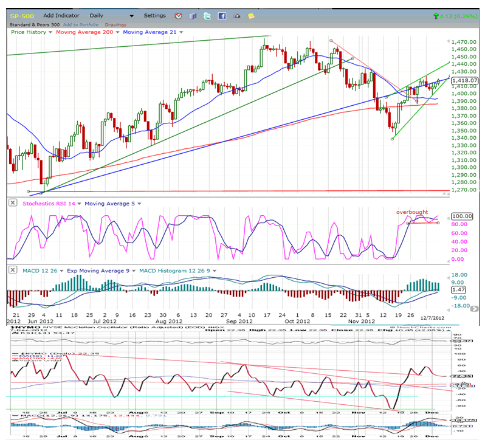
Task: Click the Drawings link
Action: [x=115, y=25]
